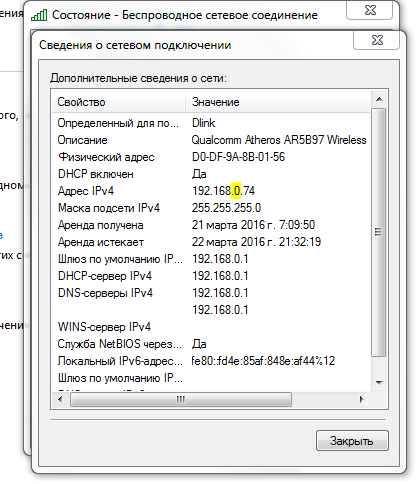Close the Состояние wireless connection window
This screenshot has width=419, height=484.
tap(370, 10)
